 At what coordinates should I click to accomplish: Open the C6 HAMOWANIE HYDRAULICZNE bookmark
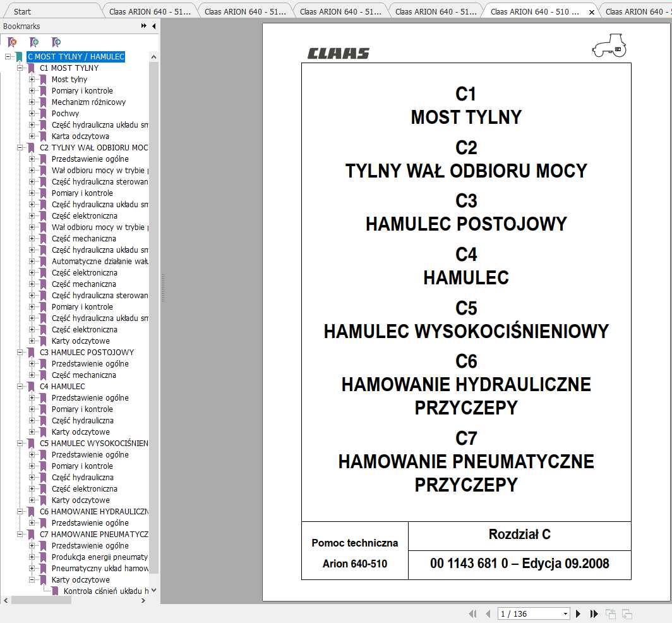[x=94, y=512]
